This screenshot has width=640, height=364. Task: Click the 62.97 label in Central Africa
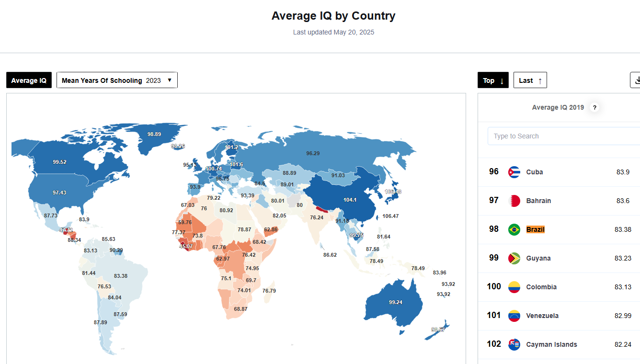coord(223,259)
